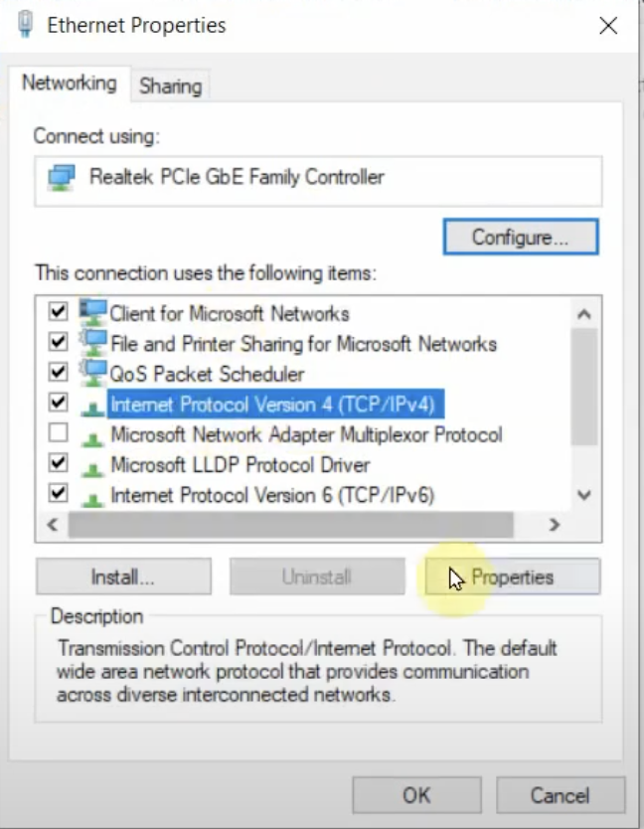Click the Microsoft LLDP Protocol Driver icon
This screenshot has height=829, width=644.
coord(93,468)
